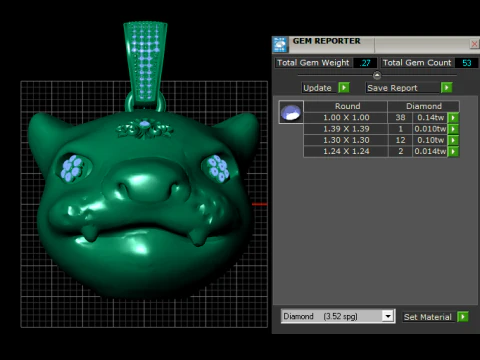Image resolution: width=480 pixels, height=360 pixels.
Task: Click the Round column header
Action: pos(346,106)
